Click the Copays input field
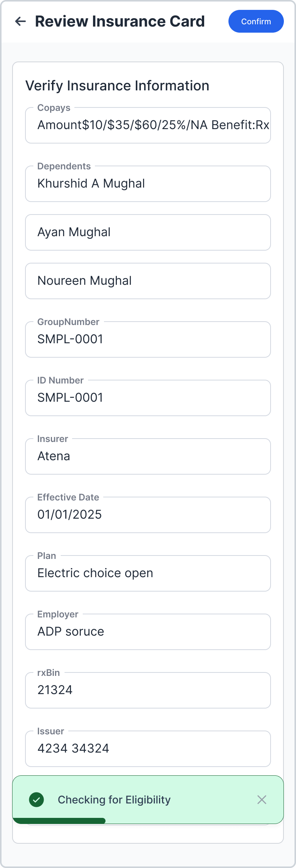The width and height of the screenshot is (296, 868). (148, 125)
